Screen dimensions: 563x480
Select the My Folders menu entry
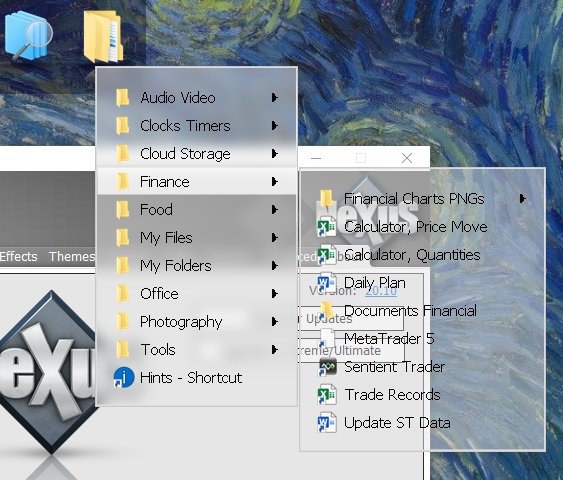[x=197, y=266]
